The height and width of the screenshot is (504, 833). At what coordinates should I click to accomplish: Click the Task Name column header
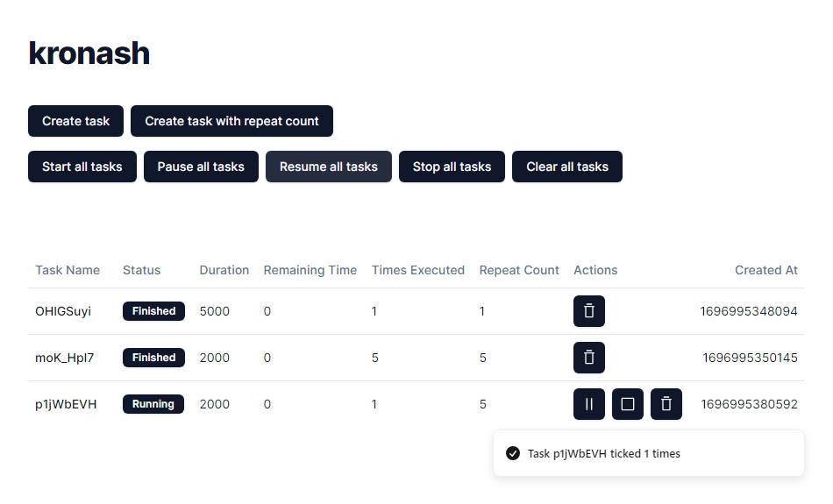[68, 270]
